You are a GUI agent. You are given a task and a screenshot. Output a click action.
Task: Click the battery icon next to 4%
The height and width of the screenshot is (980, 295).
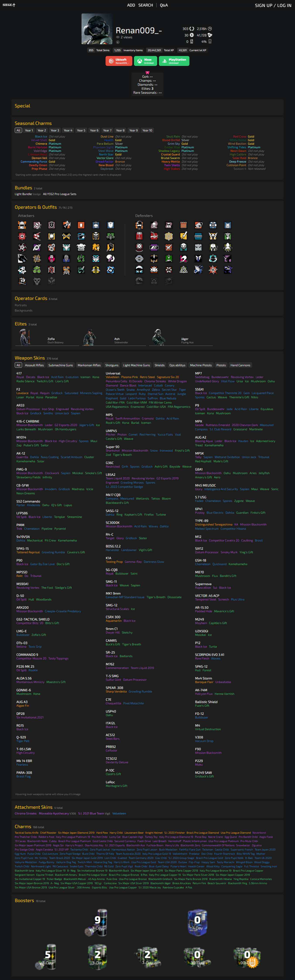210,41
